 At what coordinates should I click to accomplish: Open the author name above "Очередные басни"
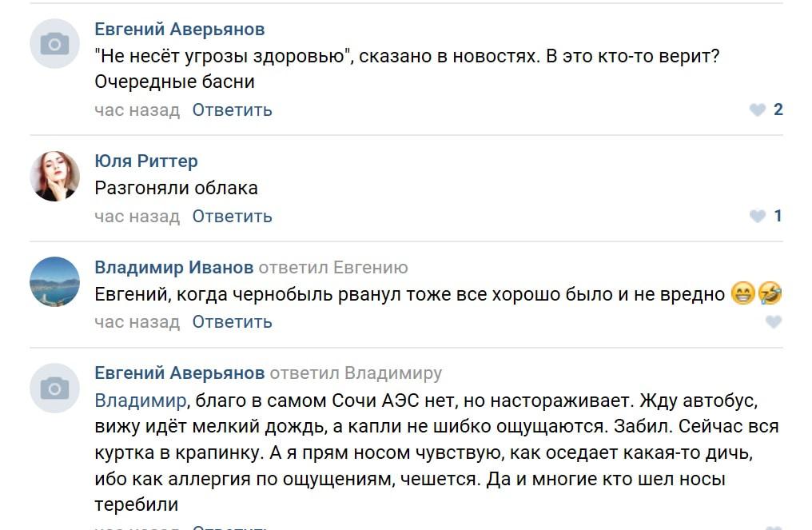click(180, 30)
